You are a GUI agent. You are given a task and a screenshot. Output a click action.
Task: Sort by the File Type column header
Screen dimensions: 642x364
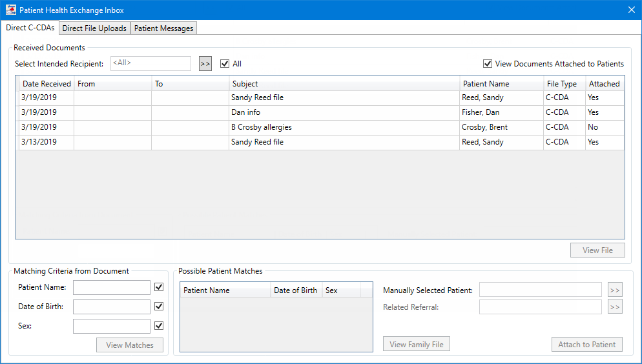pyautogui.click(x=564, y=83)
